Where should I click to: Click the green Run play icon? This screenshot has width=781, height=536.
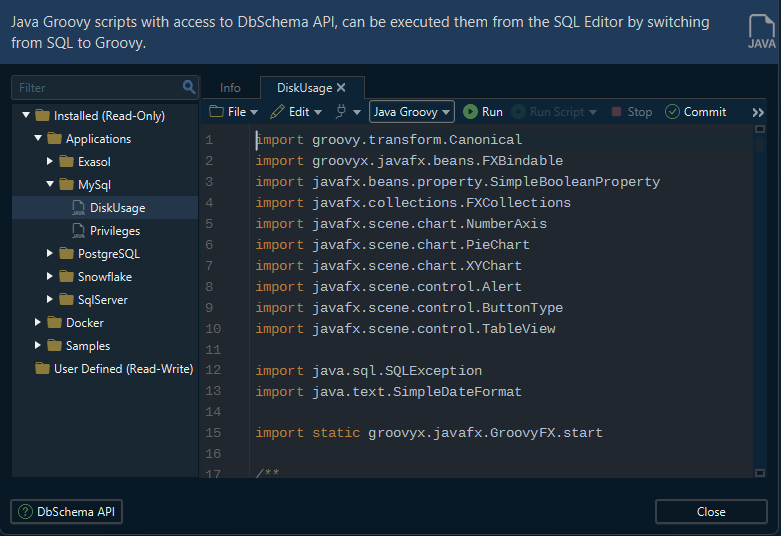(x=470, y=112)
